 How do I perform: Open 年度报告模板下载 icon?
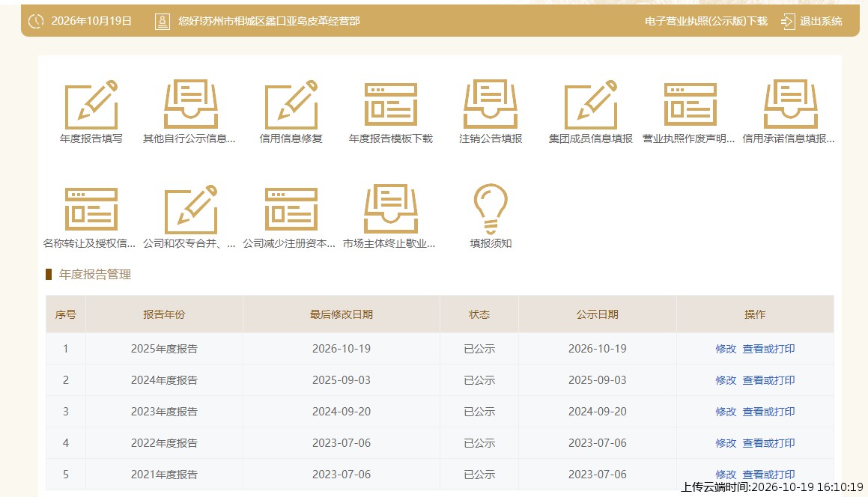coord(391,105)
